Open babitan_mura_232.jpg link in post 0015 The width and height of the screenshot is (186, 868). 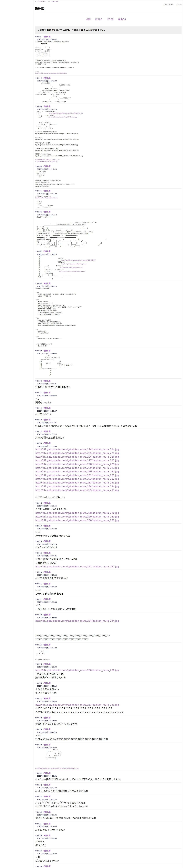[77, 479]
